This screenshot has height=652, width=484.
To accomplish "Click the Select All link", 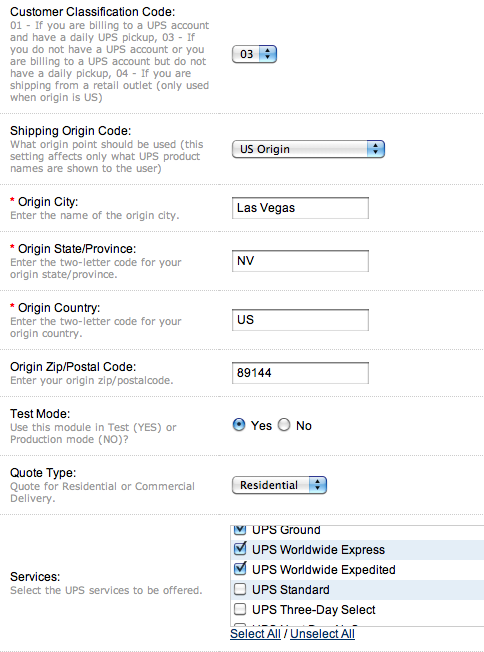I will coord(255,634).
